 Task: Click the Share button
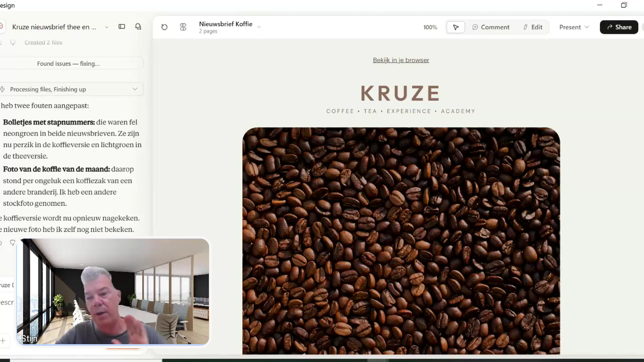coord(619,27)
